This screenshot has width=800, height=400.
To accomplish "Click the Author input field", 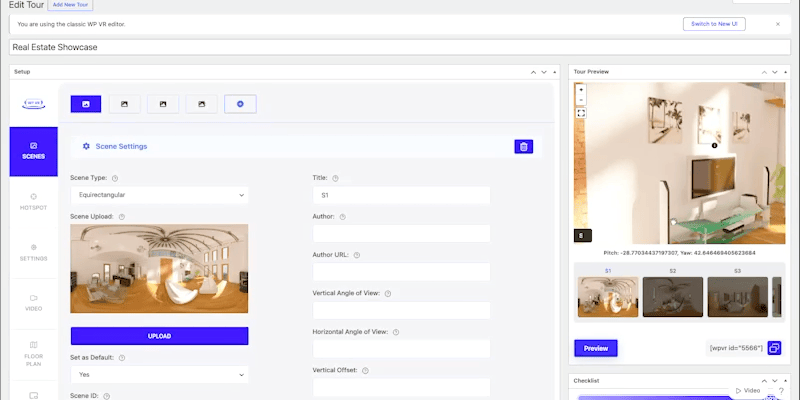I will (x=402, y=234).
